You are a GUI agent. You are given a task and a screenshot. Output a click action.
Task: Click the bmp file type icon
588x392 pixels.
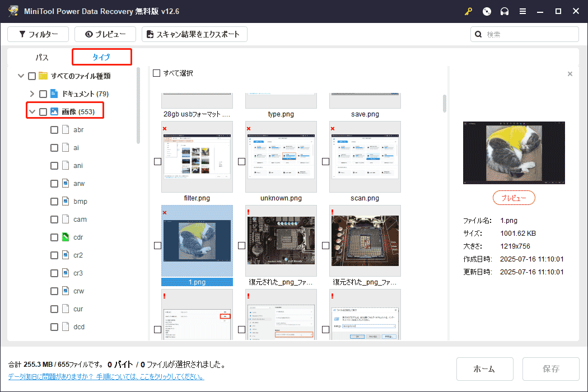coord(66,202)
